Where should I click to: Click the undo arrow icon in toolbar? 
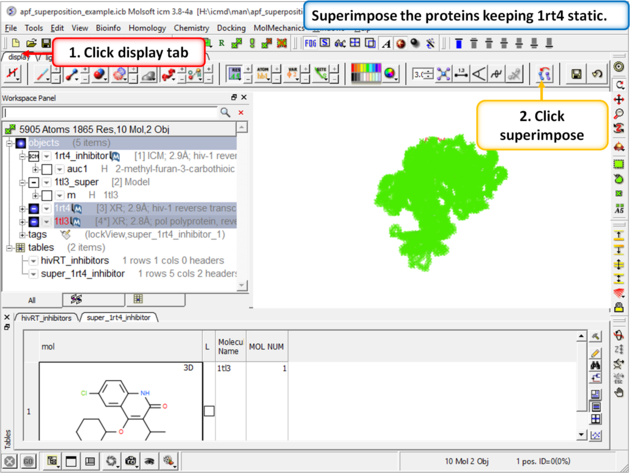[597, 74]
